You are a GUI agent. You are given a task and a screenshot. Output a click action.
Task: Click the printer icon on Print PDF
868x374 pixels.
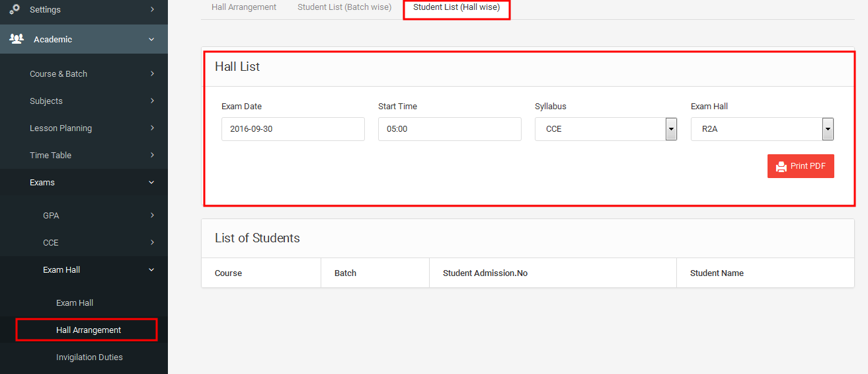(781, 166)
